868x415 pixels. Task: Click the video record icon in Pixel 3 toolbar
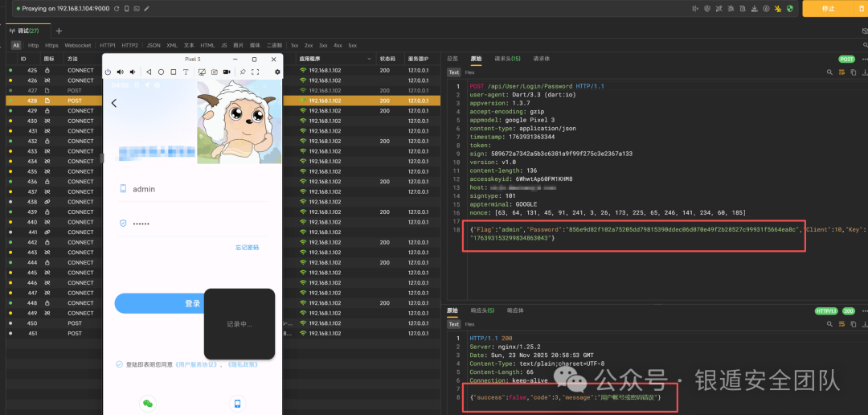coord(227,72)
